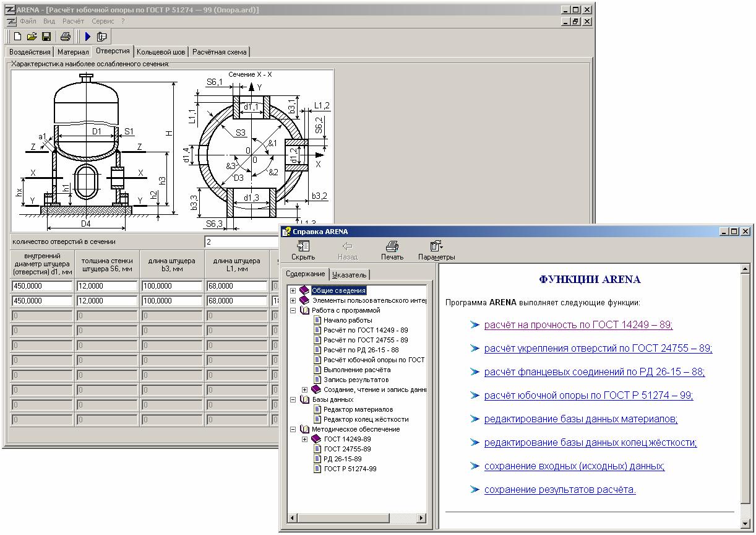Image resolution: width=756 pixels, height=535 pixels.
Task: Follow link редактирование базы данных материалов
Action: (581, 419)
